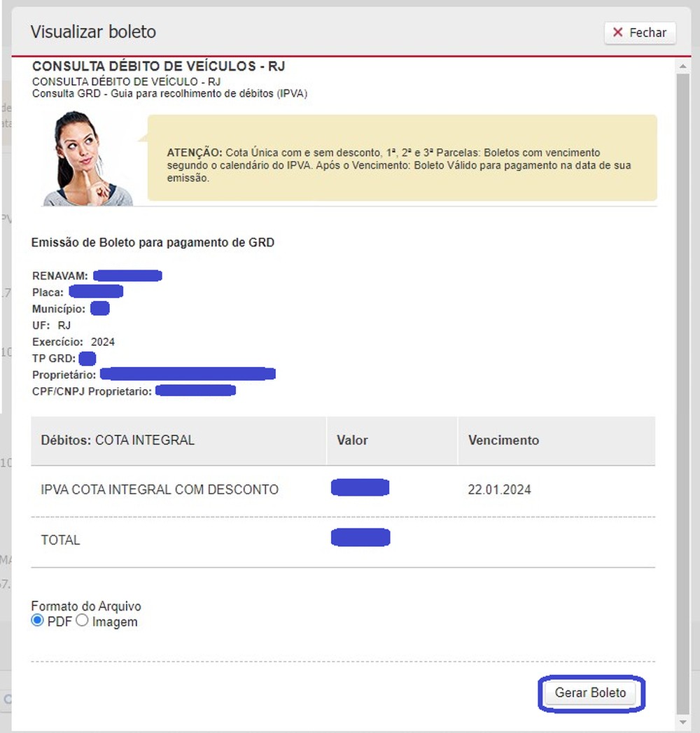Click the scrollbar up arrow
This screenshot has width=700, height=733.
click(x=682, y=67)
